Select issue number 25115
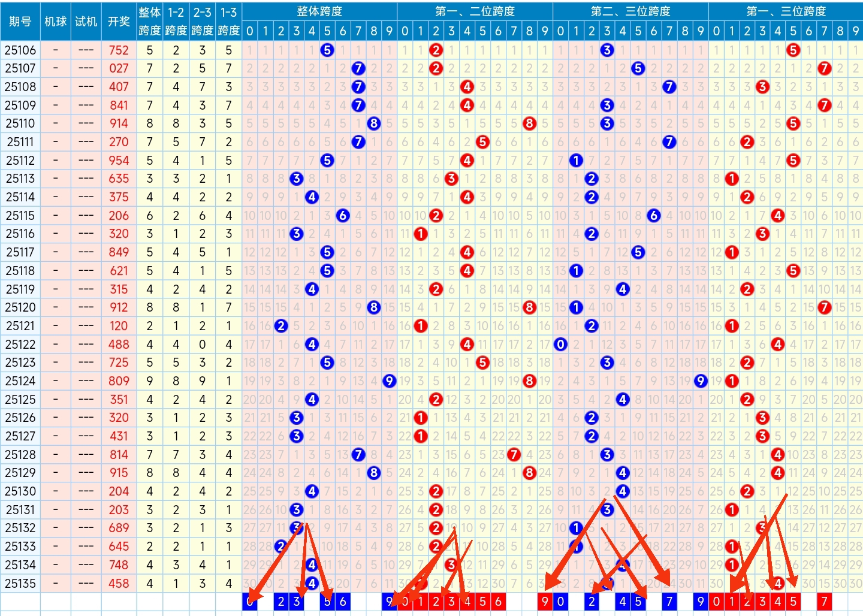The height and width of the screenshot is (616, 863). coord(20,216)
